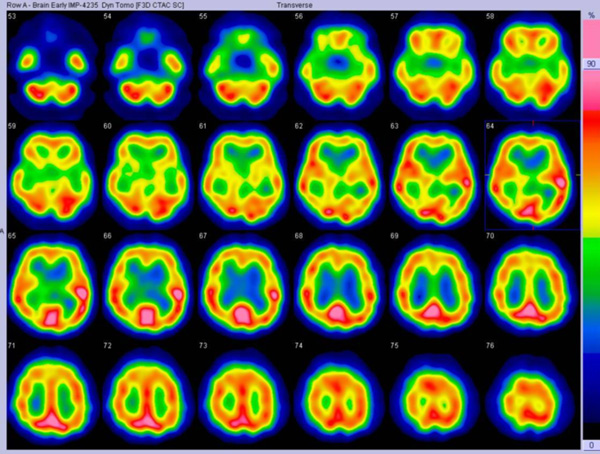Click the 90 upper threshold on color scale
The image size is (600, 454).
pyautogui.click(x=591, y=62)
